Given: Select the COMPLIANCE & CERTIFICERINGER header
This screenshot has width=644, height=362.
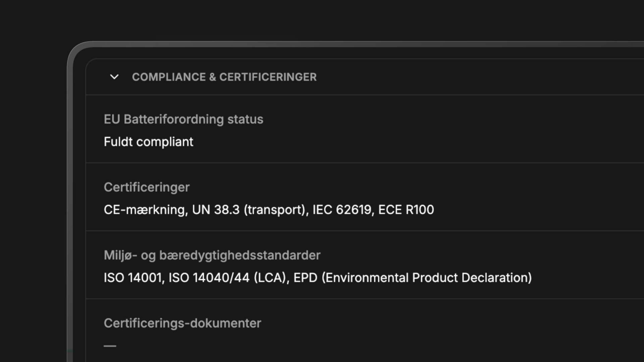Looking at the screenshot, I should (x=224, y=77).
